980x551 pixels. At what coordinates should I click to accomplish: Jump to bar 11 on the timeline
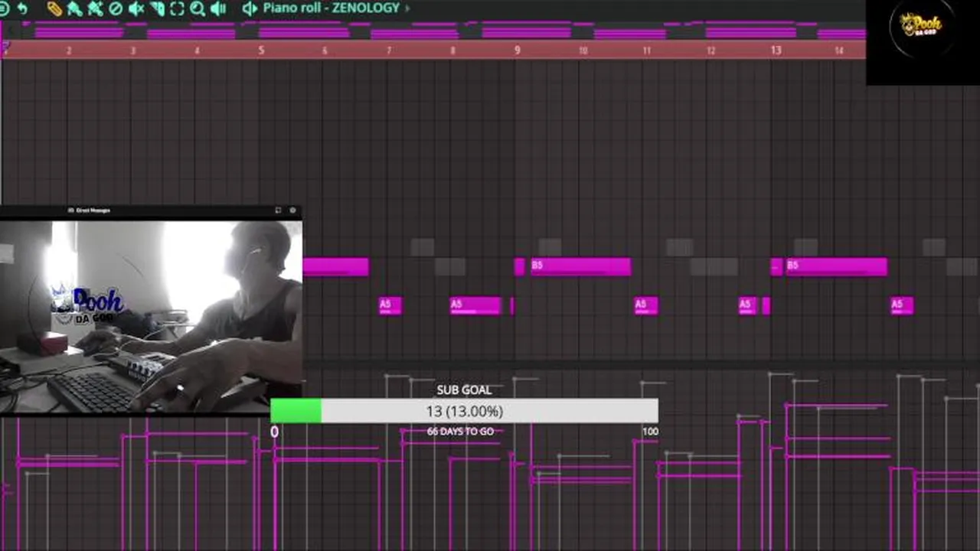tap(647, 51)
